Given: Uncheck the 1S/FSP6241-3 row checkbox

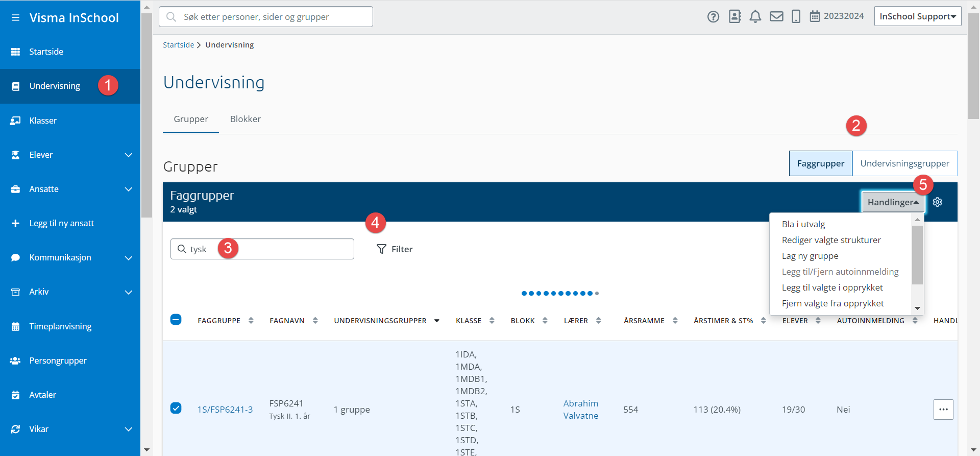Looking at the screenshot, I should click(x=176, y=408).
